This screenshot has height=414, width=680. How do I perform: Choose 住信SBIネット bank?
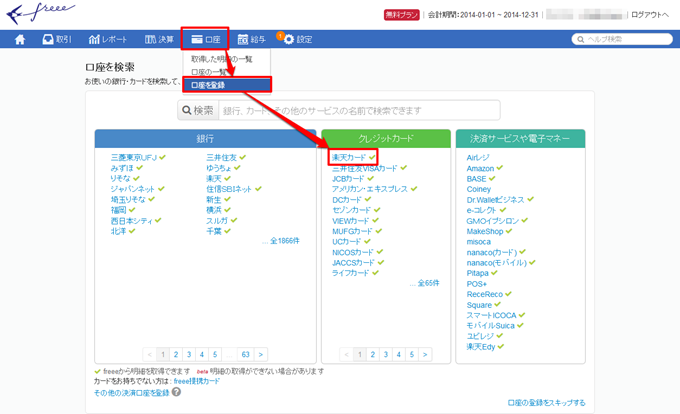[229, 189]
